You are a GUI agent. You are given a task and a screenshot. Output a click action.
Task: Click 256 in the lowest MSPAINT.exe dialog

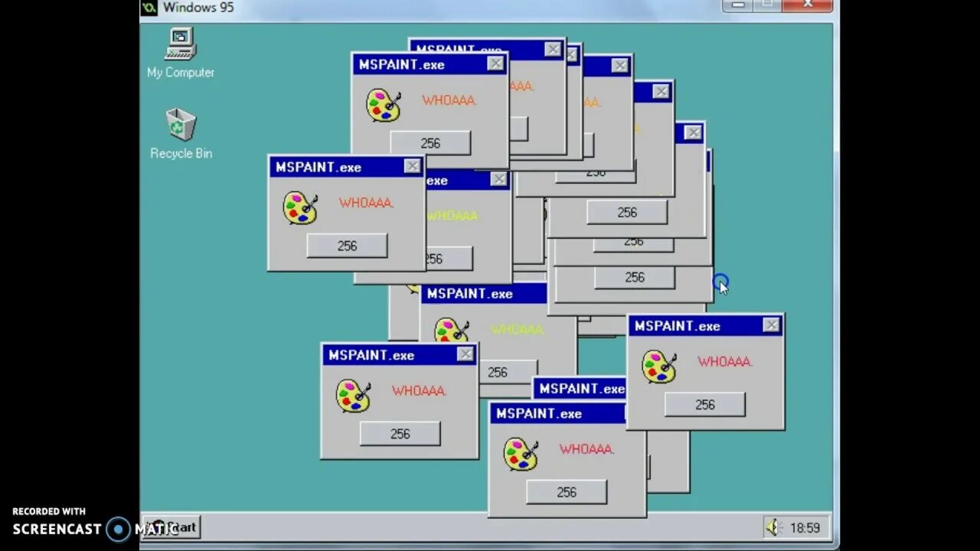tap(567, 492)
